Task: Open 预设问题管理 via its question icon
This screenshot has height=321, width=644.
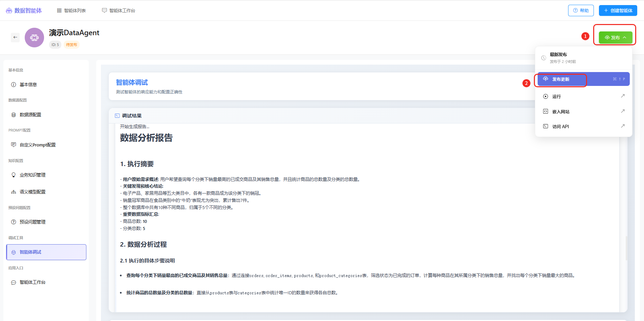Action: point(14,222)
